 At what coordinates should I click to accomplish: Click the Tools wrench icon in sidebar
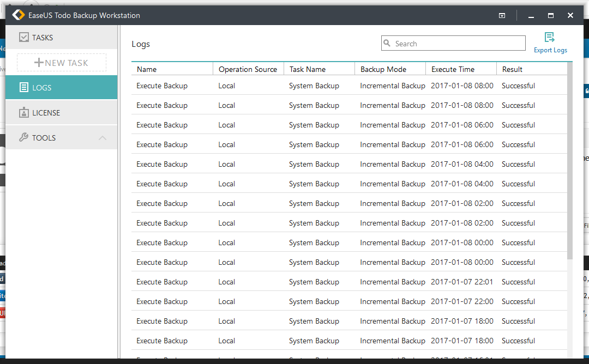[x=23, y=138]
